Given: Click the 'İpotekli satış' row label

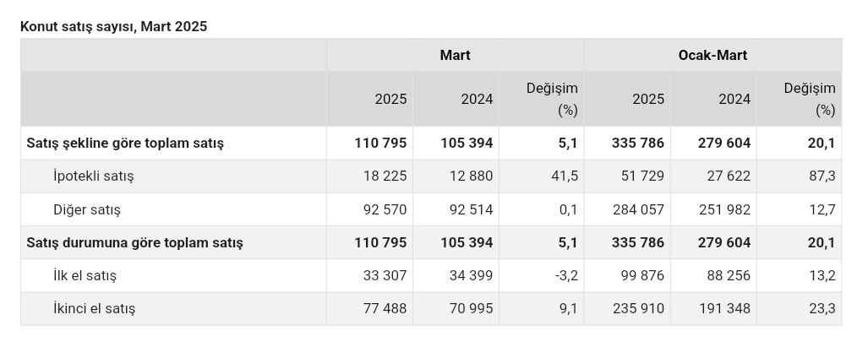Looking at the screenshot, I should (x=93, y=176).
